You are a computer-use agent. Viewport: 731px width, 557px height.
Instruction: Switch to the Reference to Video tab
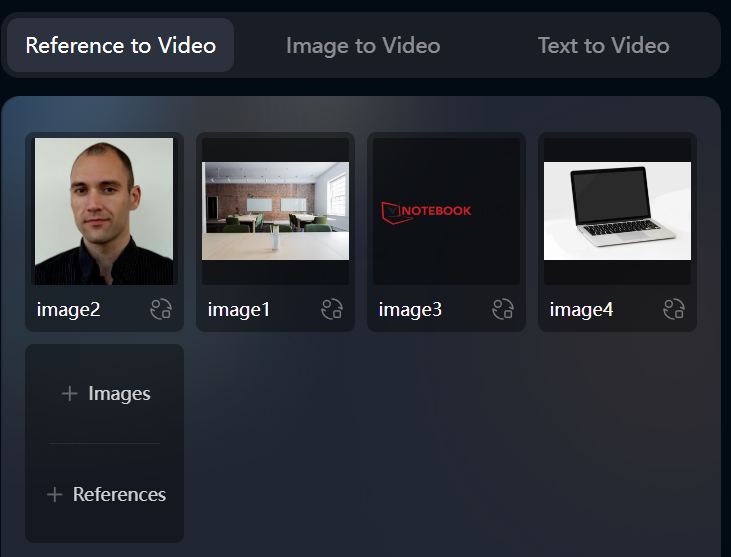coord(120,45)
